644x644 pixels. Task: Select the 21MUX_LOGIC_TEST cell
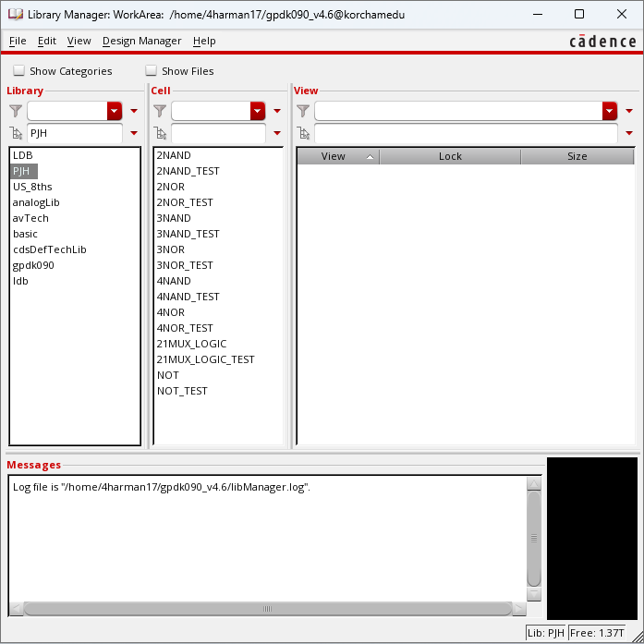tap(206, 359)
